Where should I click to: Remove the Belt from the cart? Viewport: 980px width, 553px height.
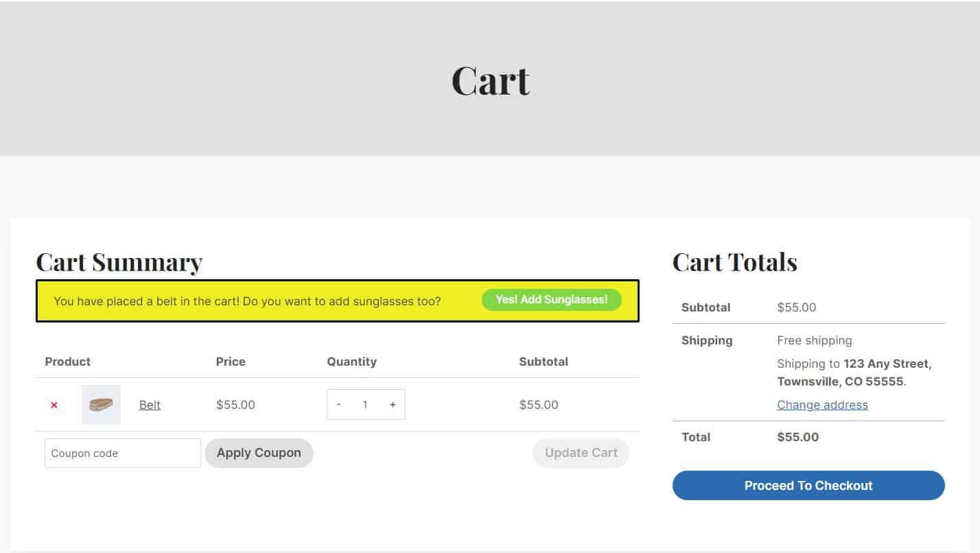click(54, 405)
